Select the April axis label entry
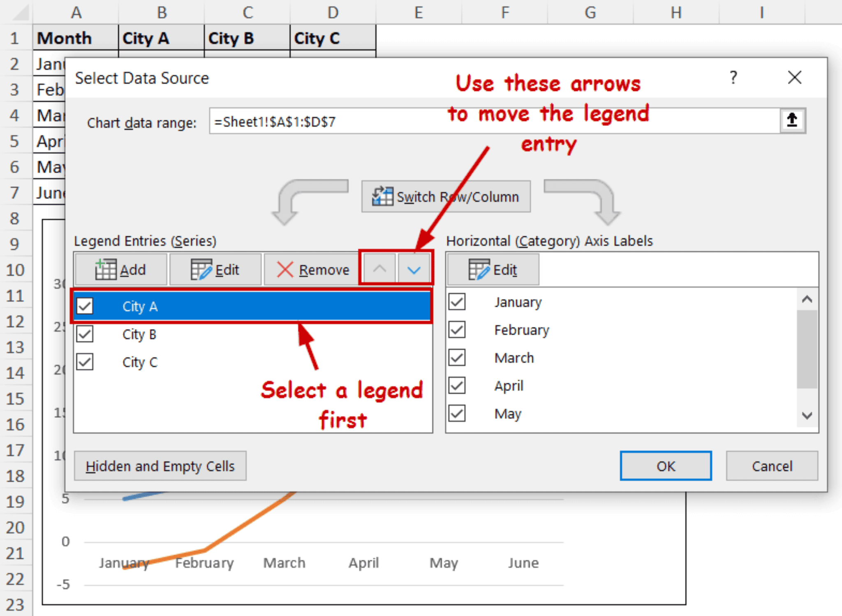 (509, 386)
